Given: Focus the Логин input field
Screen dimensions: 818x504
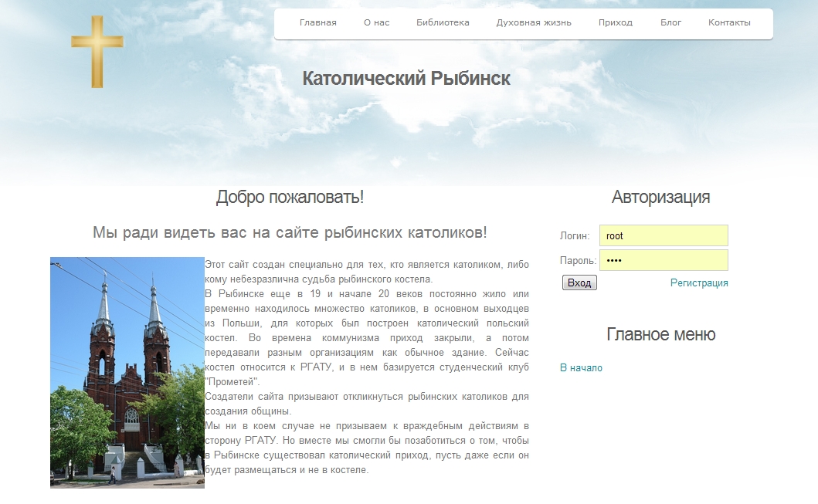Looking at the screenshot, I should click(664, 235).
